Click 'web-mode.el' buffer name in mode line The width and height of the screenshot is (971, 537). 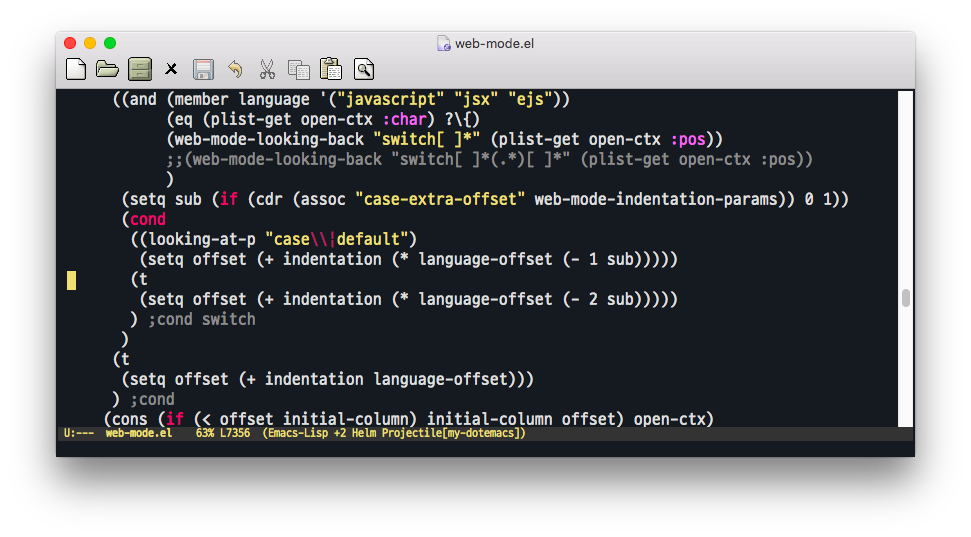(139, 433)
